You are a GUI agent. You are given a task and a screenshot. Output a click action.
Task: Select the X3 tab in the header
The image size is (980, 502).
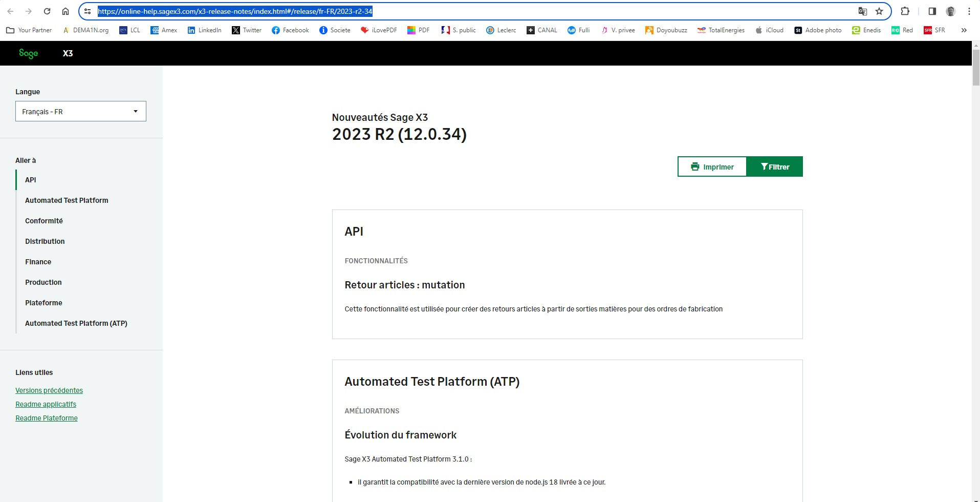click(x=68, y=53)
